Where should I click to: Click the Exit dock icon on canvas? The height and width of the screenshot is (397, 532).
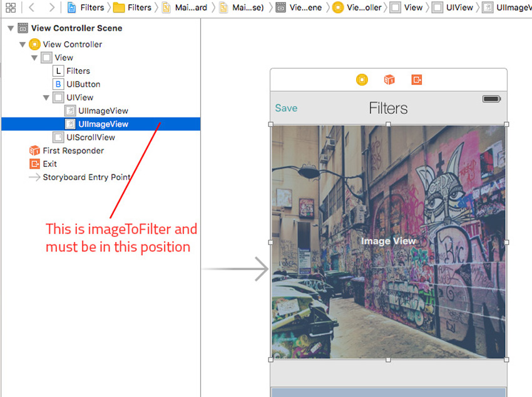417,80
